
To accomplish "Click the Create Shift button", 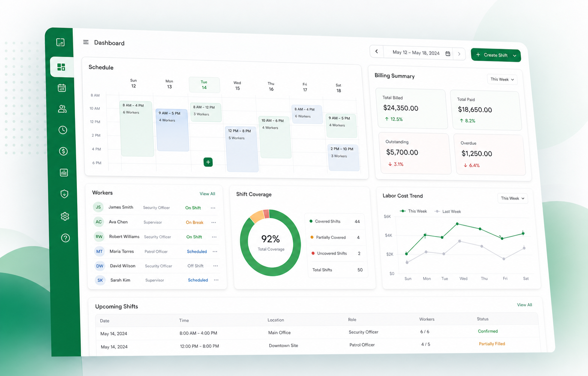I will pyautogui.click(x=496, y=55).
